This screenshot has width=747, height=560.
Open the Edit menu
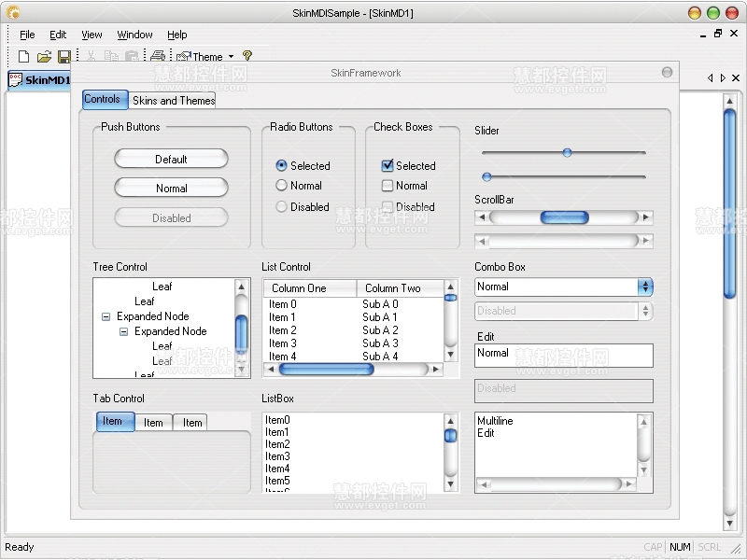[58, 35]
